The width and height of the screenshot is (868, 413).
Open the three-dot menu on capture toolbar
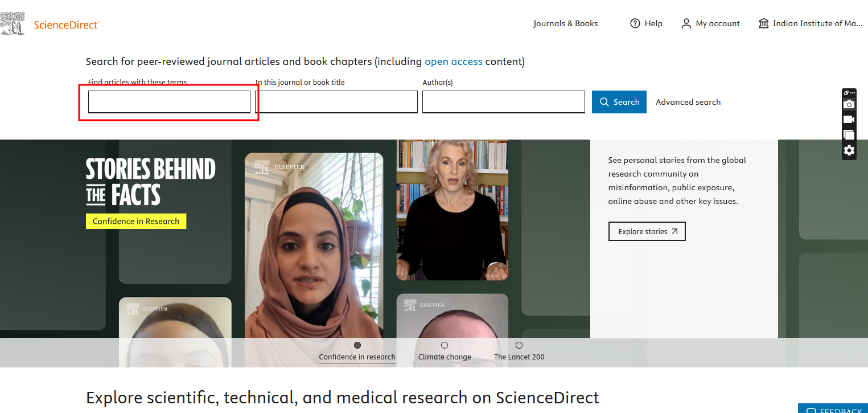(x=853, y=93)
